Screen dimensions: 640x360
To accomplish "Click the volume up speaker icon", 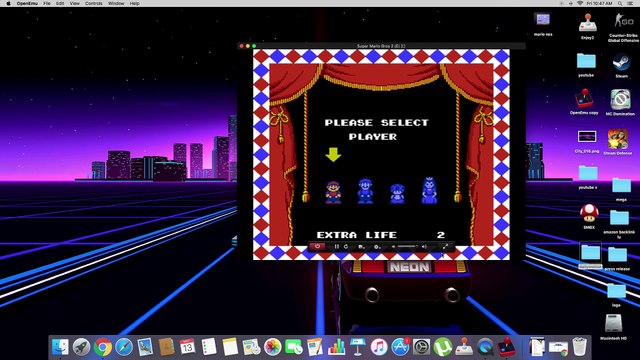I will point(424,247).
